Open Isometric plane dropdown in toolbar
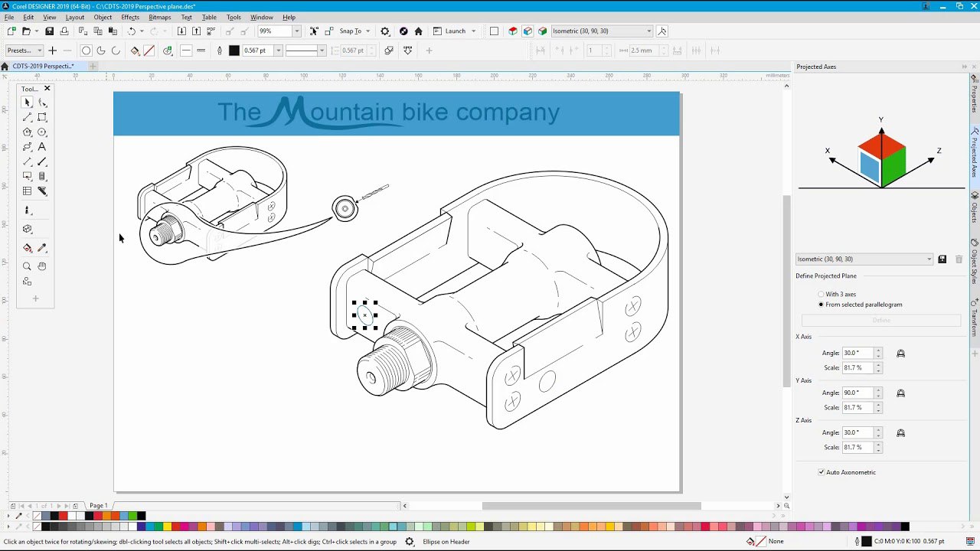Image resolution: width=980 pixels, height=551 pixels. (x=648, y=31)
